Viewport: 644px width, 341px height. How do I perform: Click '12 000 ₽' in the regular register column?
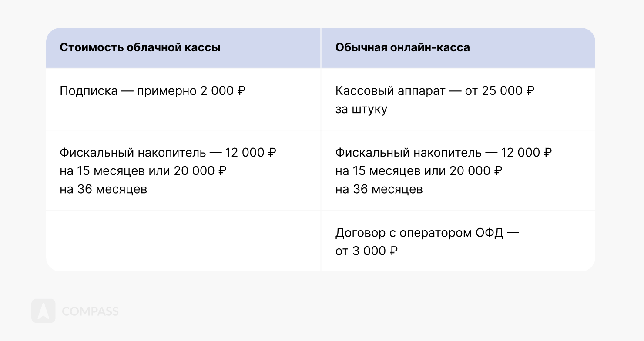pyautogui.click(x=527, y=153)
